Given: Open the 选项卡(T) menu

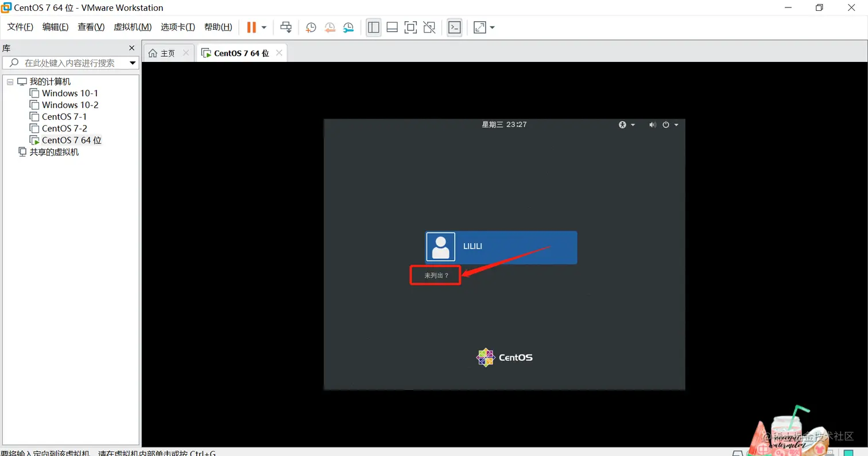Looking at the screenshot, I should [x=178, y=27].
